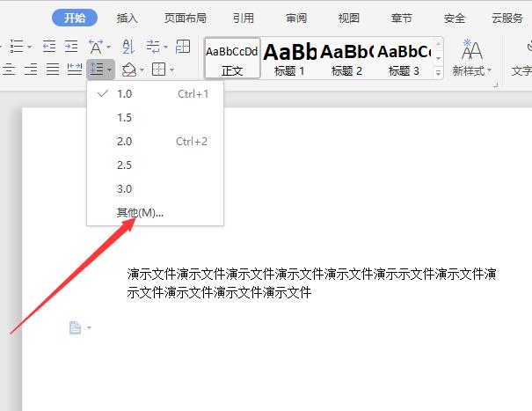Screen dimensions: 532x411
Task: Click the distributed alignment icon
Action: [75, 69]
